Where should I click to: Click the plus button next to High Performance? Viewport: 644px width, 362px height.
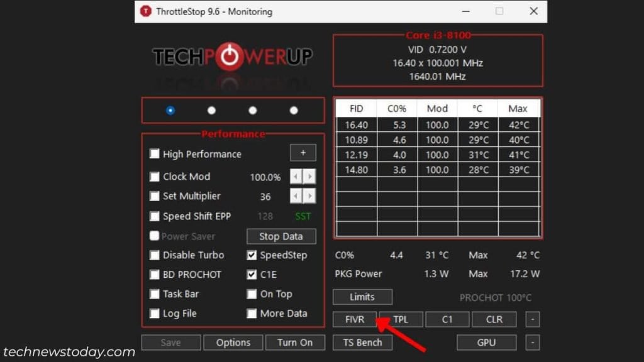coord(303,153)
